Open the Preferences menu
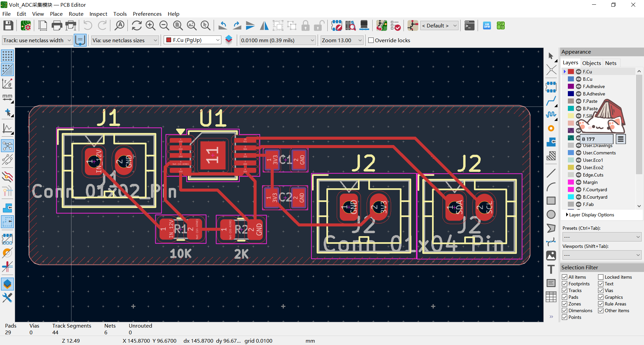The height and width of the screenshot is (345, 644). click(147, 14)
